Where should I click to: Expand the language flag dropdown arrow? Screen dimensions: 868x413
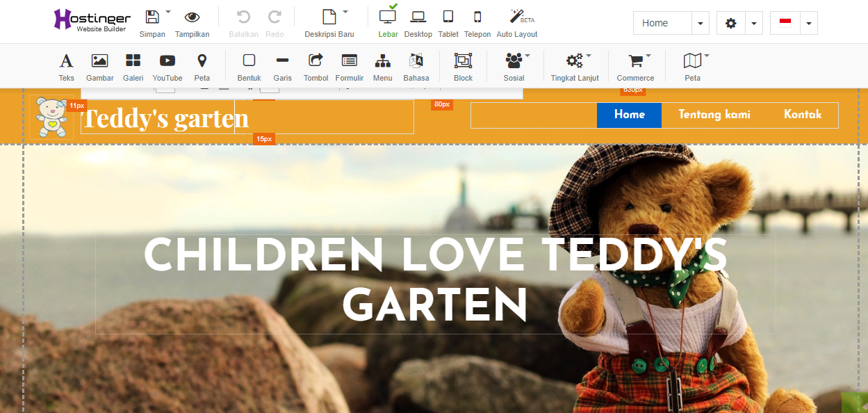coord(809,23)
